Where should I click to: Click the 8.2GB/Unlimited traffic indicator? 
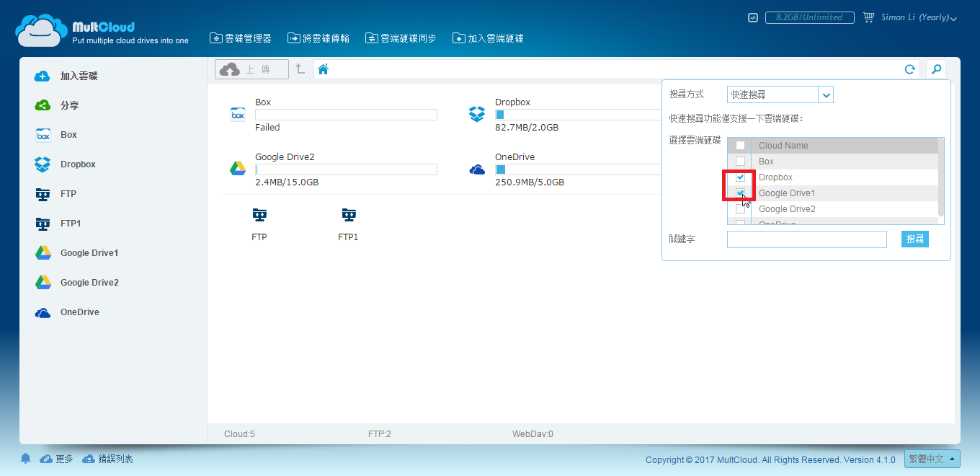809,17
